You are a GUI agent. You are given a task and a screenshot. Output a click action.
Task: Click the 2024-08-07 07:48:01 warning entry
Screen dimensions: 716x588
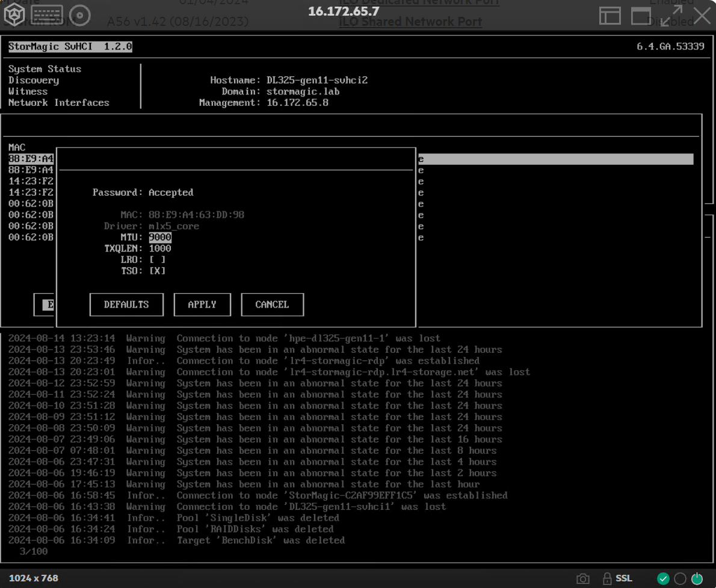point(252,451)
